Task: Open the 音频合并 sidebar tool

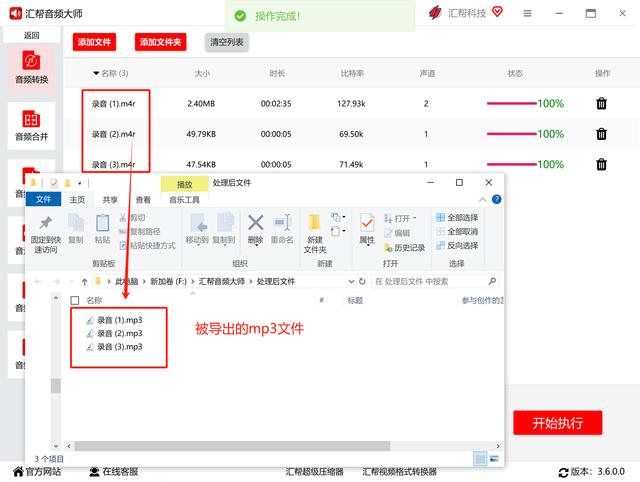Action: (31, 126)
